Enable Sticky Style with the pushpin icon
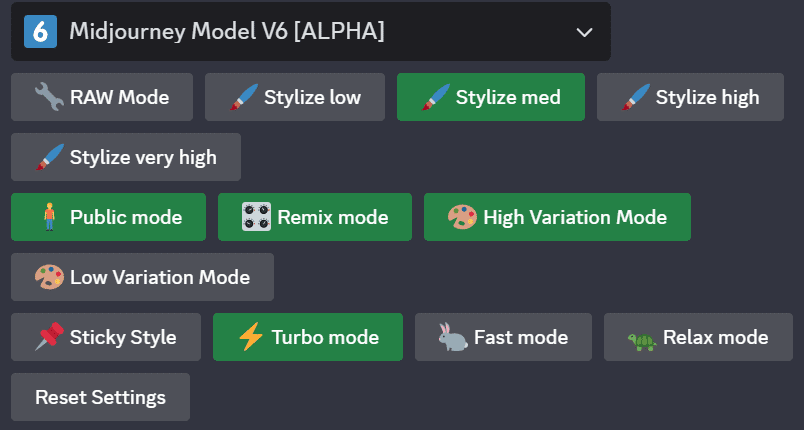The height and width of the screenshot is (430, 804). 106,337
